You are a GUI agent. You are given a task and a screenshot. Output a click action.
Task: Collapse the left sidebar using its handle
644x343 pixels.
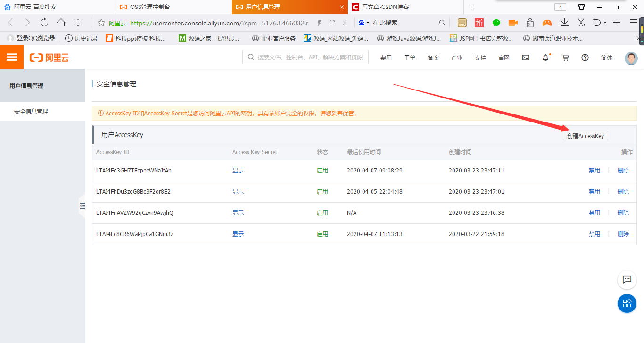(x=82, y=206)
